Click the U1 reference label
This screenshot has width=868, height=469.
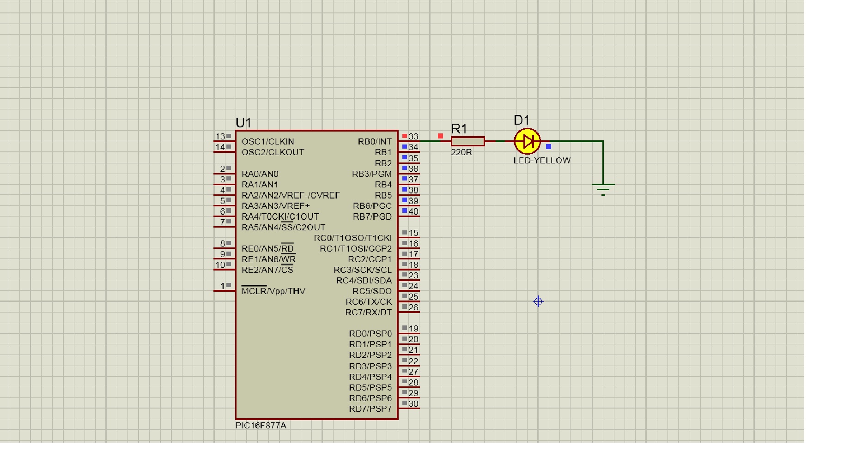coord(243,123)
